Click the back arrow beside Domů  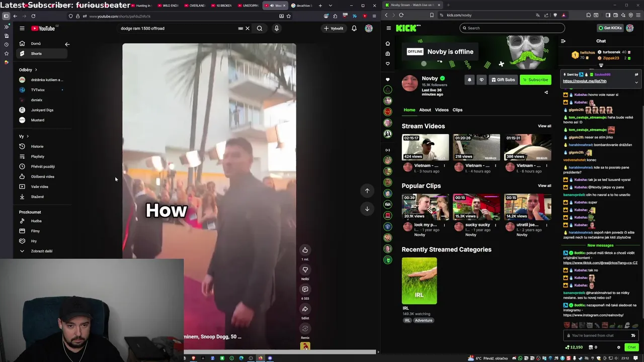tap(67, 44)
